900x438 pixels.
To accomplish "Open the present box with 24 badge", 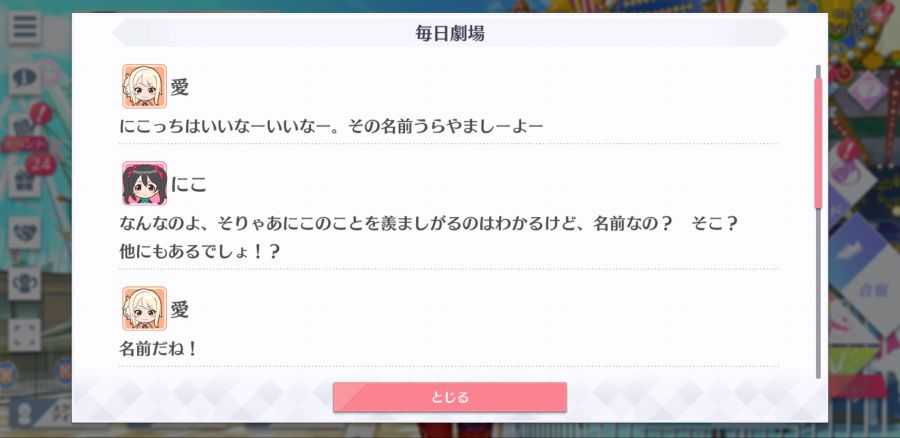I will pyautogui.click(x=25, y=181).
